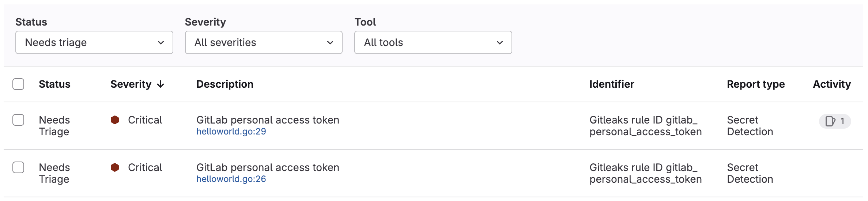
Task: Toggle the select-all checkbox in table header
Action: [x=18, y=84]
